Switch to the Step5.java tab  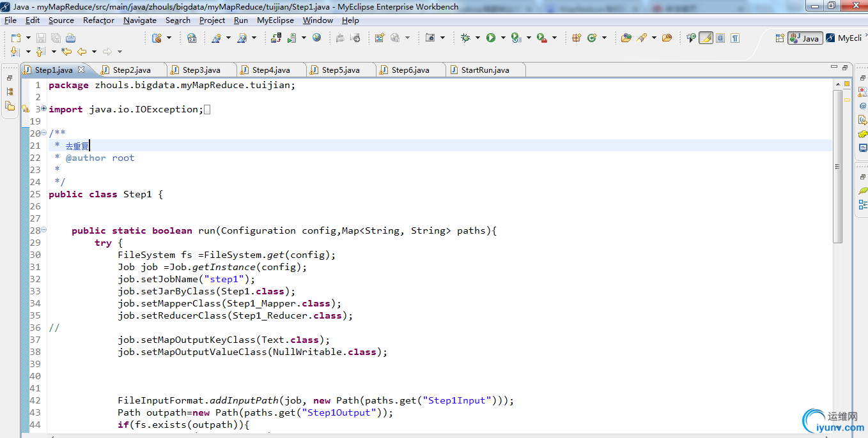click(x=341, y=70)
